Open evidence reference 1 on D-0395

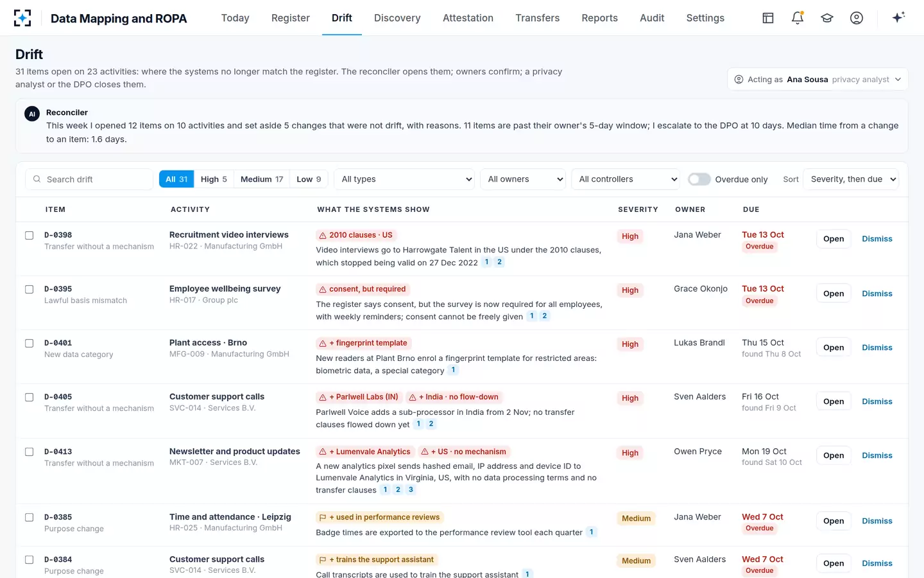tap(531, 316)
